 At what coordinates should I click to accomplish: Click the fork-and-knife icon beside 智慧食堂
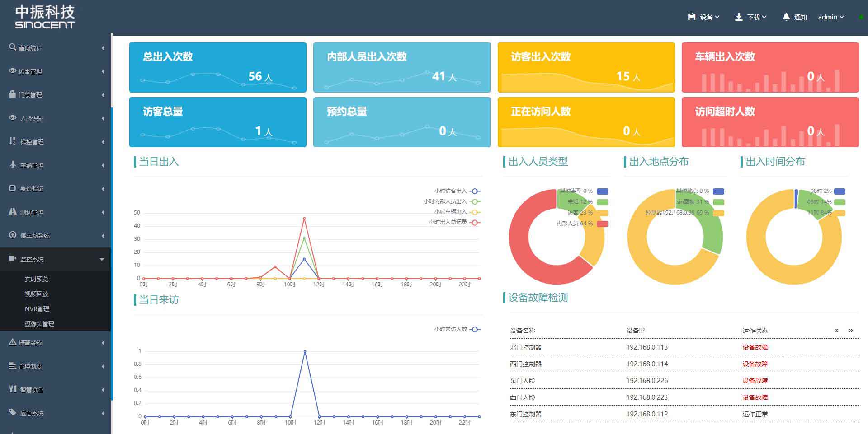[x=13, y=389]
